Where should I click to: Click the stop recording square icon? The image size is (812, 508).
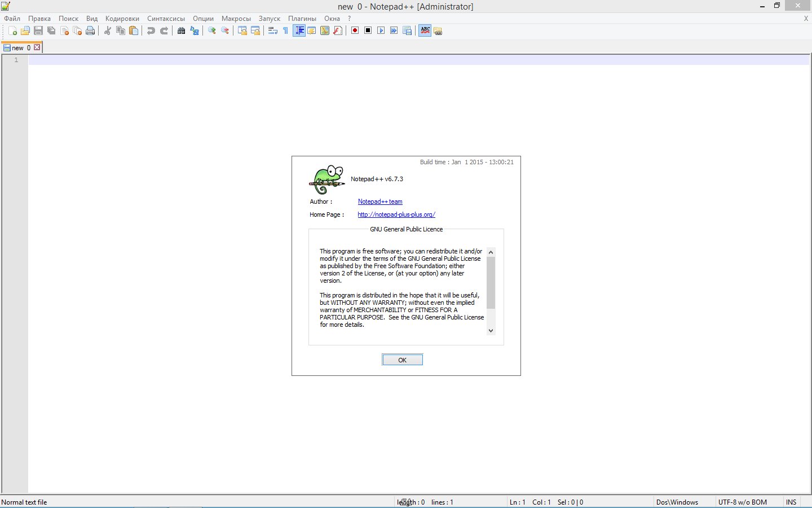pyautogui.click(x=368, y=30)
